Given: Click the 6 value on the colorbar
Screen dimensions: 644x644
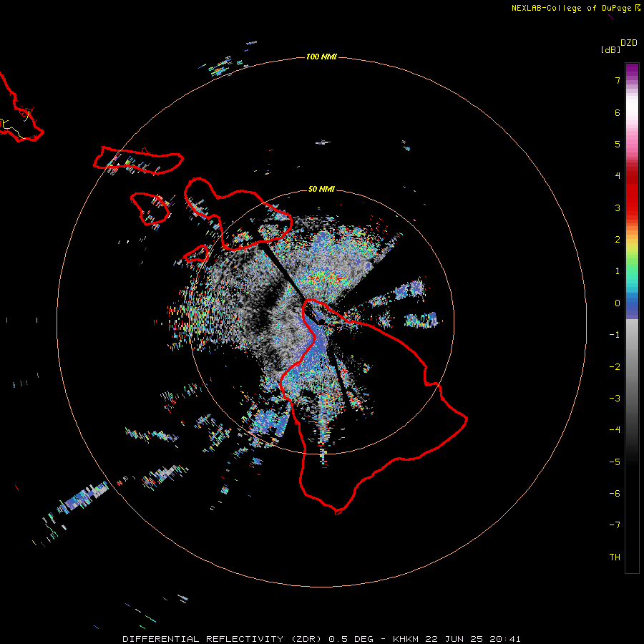Looking at the screenshot, I should coord(618,112).
